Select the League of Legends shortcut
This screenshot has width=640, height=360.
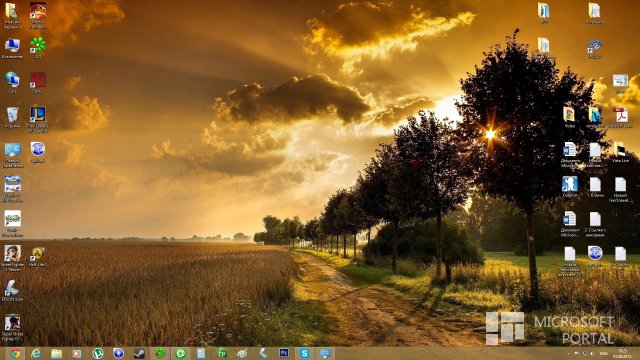(x=38, y=119)
